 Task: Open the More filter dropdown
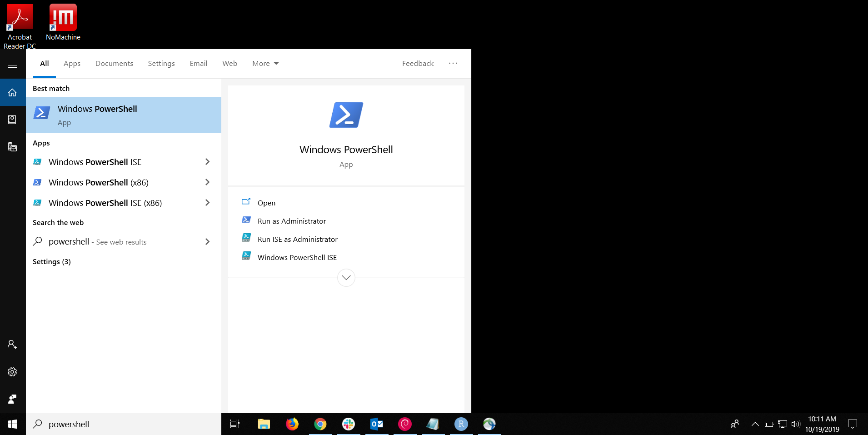pyautogui.click(x=265, y=63)
